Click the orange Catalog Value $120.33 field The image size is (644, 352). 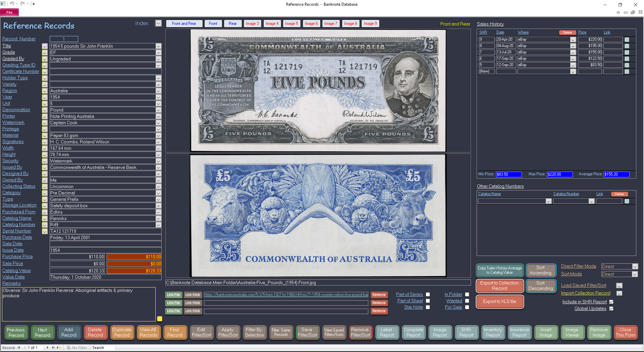[134, 271]
